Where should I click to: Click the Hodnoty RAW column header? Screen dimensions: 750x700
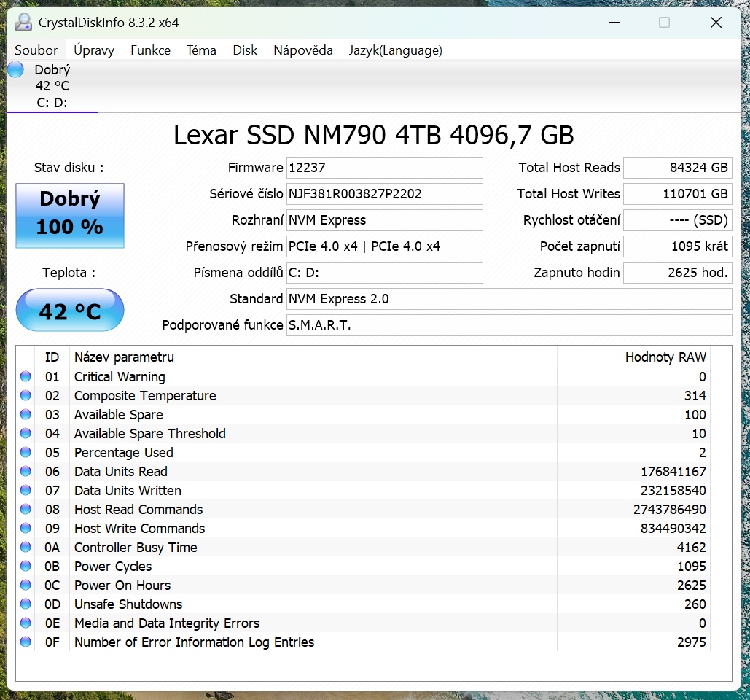(665, 357)
